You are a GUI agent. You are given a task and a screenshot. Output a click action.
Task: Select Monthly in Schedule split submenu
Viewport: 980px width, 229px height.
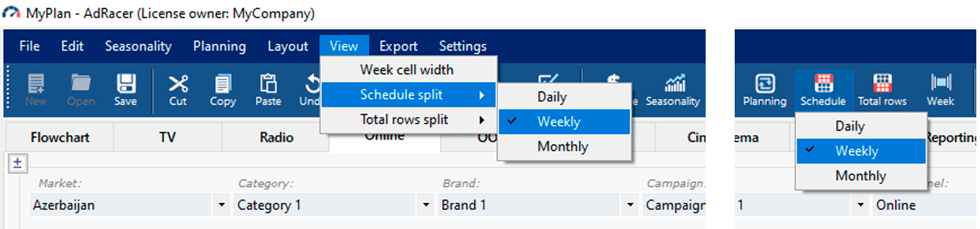pyautogui.click(x=564, y=146)
